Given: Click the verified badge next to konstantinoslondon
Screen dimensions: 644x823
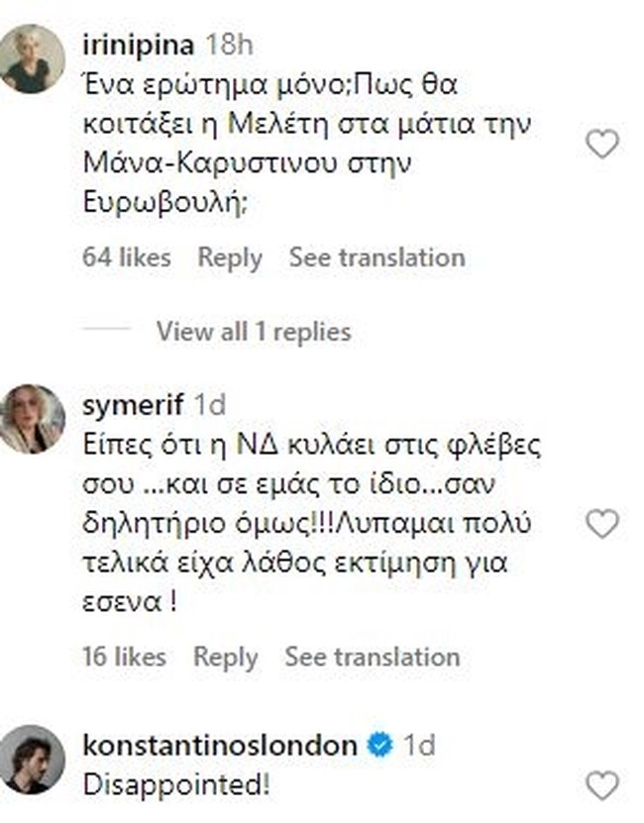Looking at the screenshot, I should [379, 745].
